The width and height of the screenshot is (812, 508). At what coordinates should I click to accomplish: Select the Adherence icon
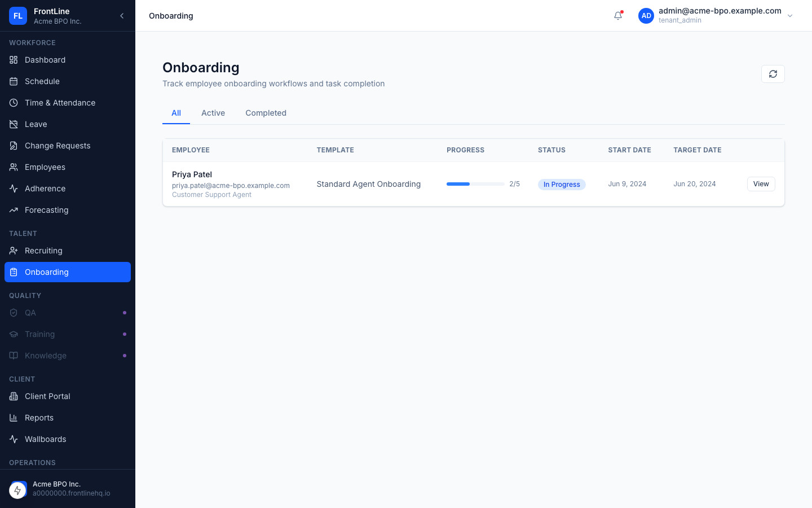pyautogui.click(x=14, y=189)
